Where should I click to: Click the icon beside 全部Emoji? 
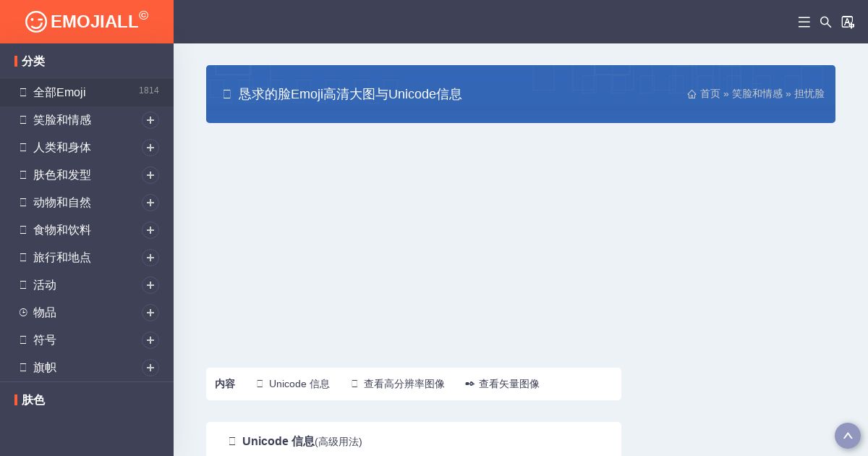pyautogui.click(x=23, y=92)
